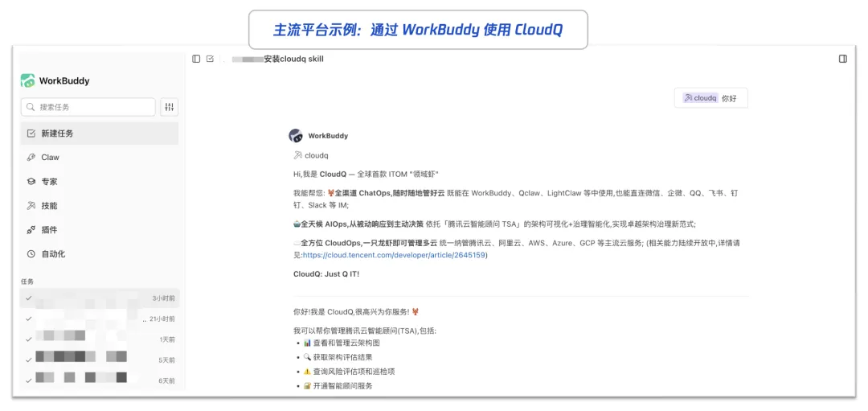Click the title 安装cloudq skill
Viewport: 868px width, 411px height.
tap(294, 59)
